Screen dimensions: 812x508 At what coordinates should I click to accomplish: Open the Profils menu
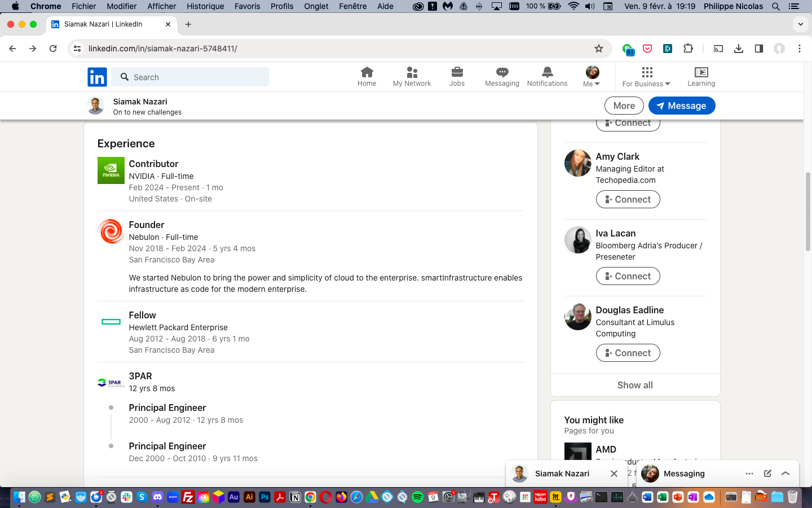pyautogui.click(x=282, y=6)
